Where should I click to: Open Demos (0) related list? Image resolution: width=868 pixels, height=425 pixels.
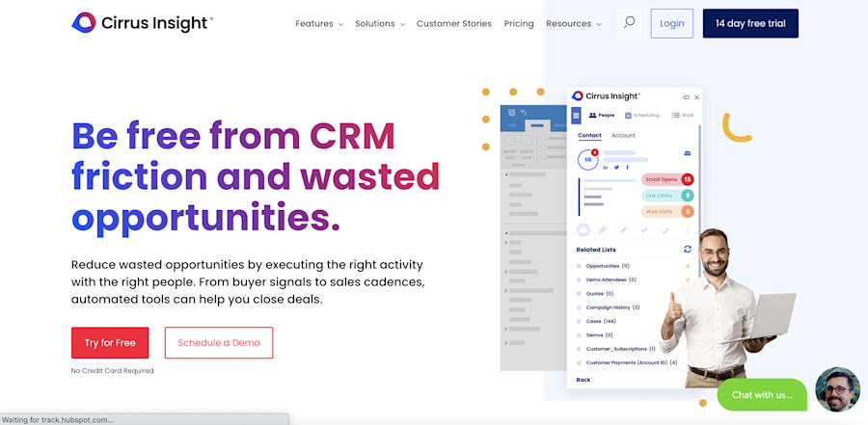coord(600,335)
